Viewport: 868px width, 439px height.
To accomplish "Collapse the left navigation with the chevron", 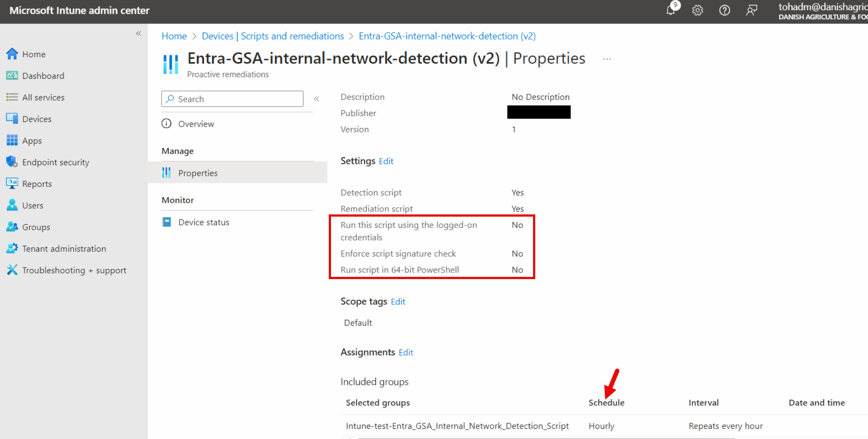I will (x=138, y=33).
